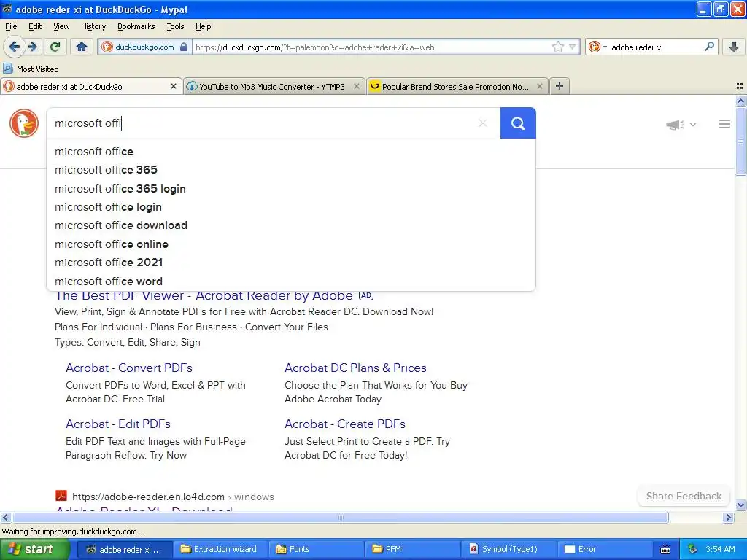The width and height of the screenshot is (747, 560).
Task: Open the Most Visited bookmarks folder
Action: pyautogui.click(x=31, y=69)
